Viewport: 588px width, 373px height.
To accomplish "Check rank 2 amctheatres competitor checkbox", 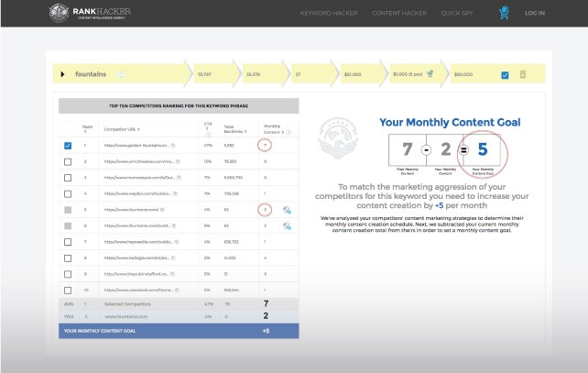I will pyautogui.click(x=68, y=161).
